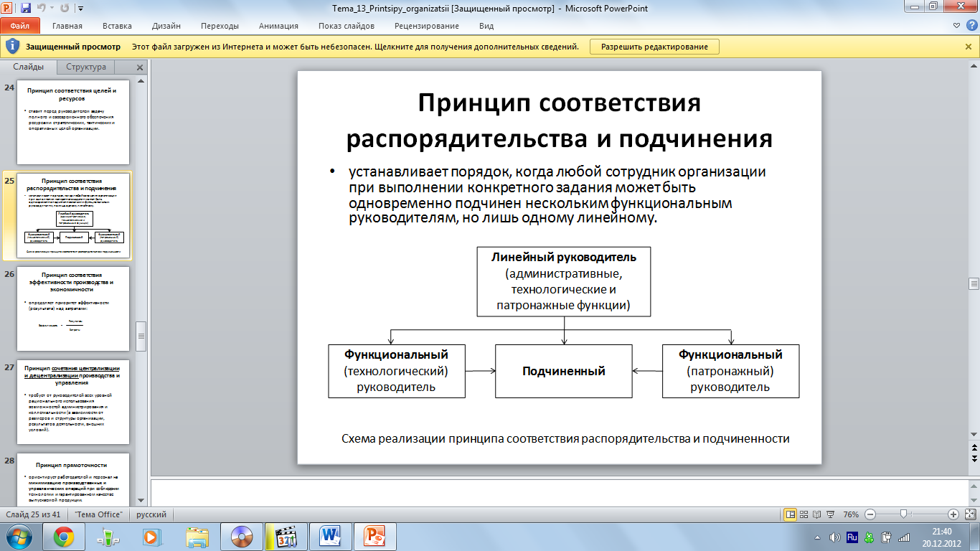The height and width of the screenshot is (551, 980).
Task: Click Разрешить редактирование button
Action: (x=654, y=47)
